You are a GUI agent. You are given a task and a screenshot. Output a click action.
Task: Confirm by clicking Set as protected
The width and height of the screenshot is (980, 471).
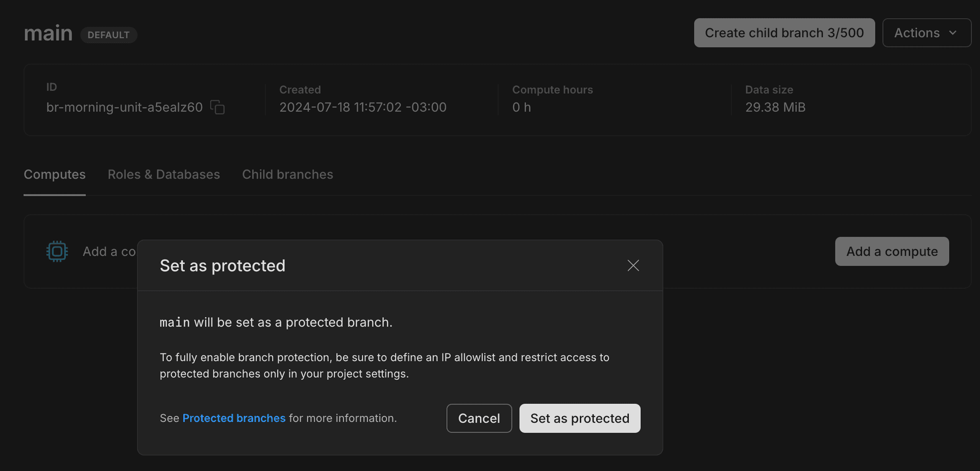(579, 418)
